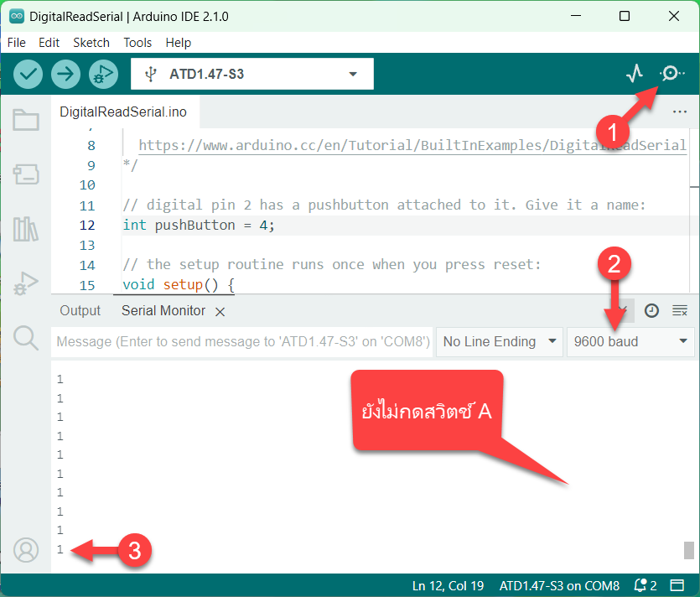The image size is (700, 597).
Task: Click the USB icon in board selector
Action: coord(151,74)
